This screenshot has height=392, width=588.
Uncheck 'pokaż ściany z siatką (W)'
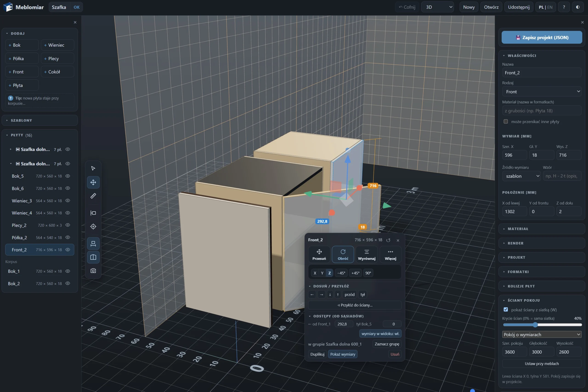506,309
